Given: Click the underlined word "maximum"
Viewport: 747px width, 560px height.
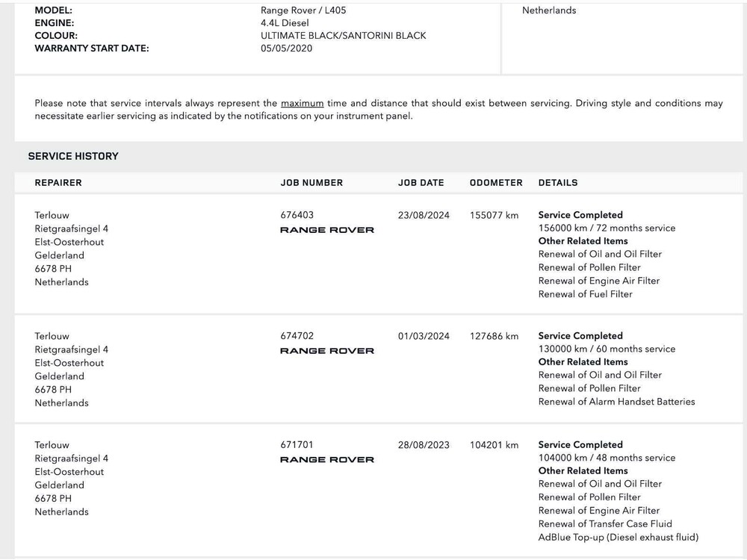Looking at the screenshot, I should (302, 104).
